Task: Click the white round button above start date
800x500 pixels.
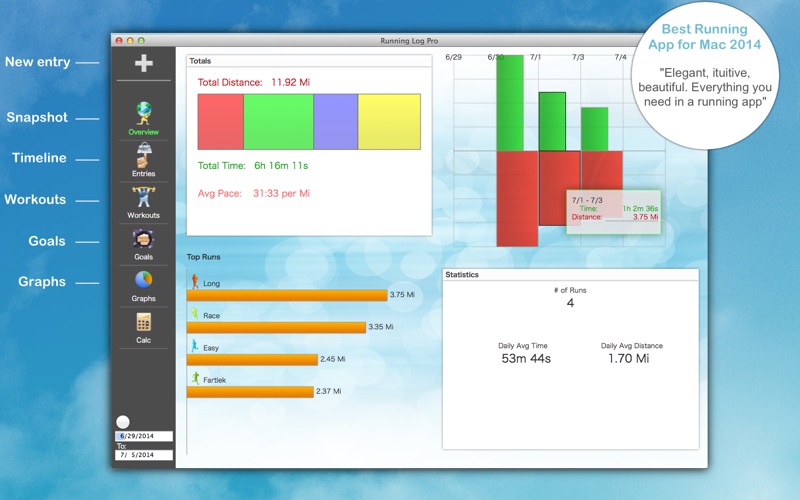Action: (x=122, y=422)
